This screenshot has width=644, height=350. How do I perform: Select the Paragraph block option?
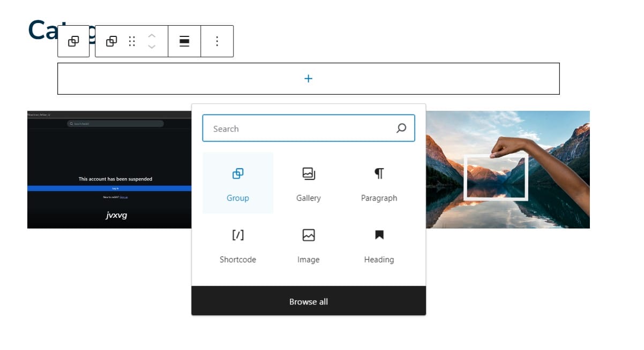click(x=379, y=183)
